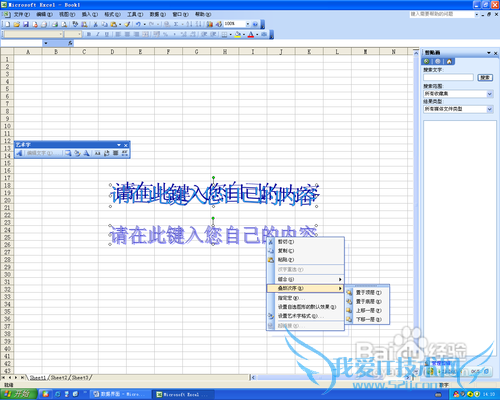Screen dimensions: 500x400
Task: Click Back icon in Clip Art pane
Action: click(x=426, y=61)
